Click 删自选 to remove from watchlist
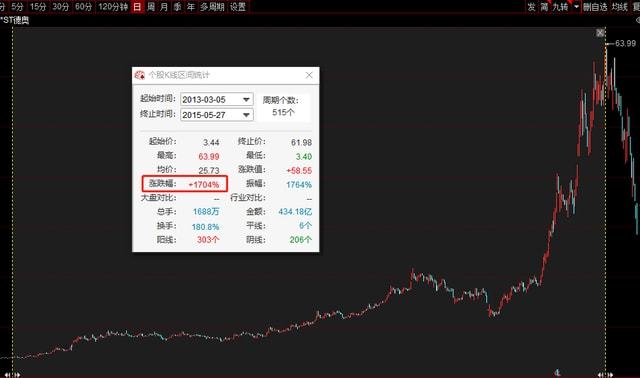 click(595, 7)
